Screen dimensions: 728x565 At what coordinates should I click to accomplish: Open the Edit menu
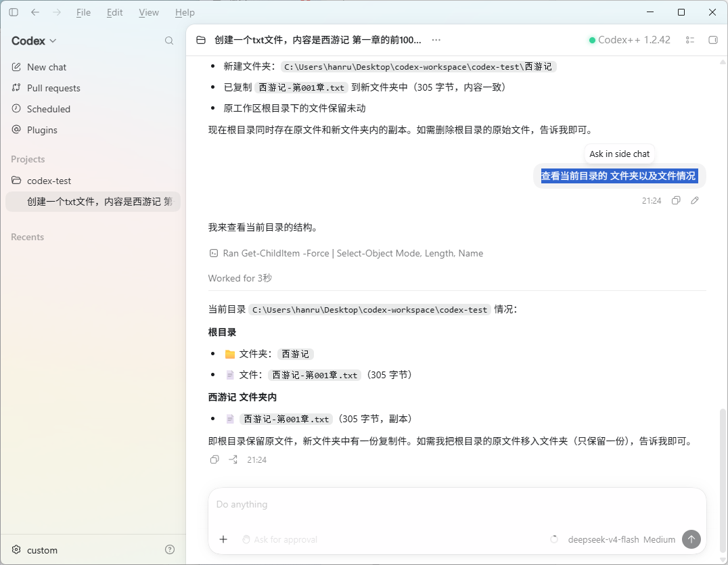(x=114, y=13)
